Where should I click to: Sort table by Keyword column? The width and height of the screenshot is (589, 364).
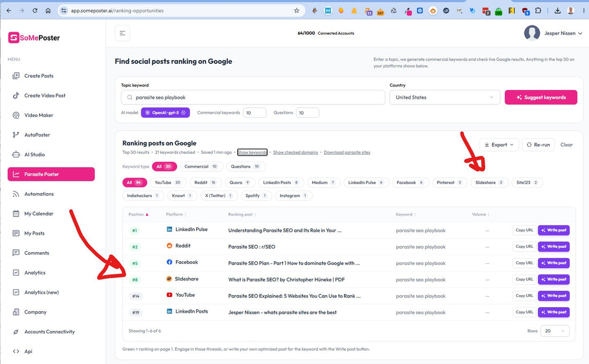click(406, 215)
